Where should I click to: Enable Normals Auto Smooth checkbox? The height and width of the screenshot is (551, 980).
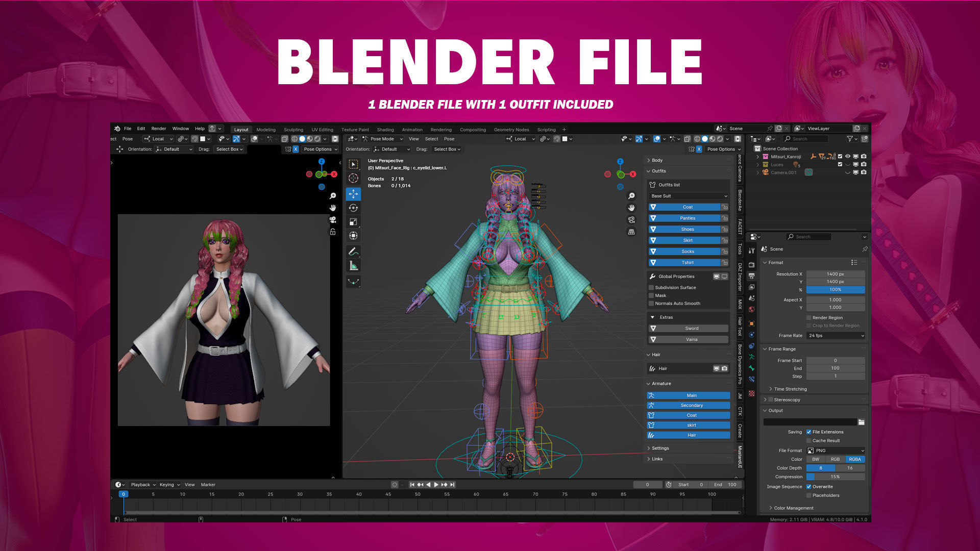651,304
